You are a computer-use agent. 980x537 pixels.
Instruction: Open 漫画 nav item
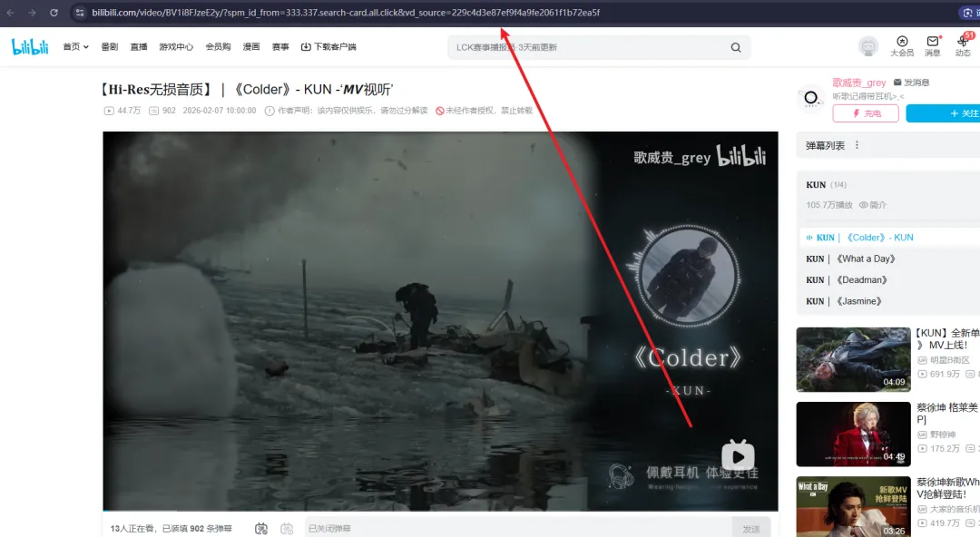tap(251, 47)
